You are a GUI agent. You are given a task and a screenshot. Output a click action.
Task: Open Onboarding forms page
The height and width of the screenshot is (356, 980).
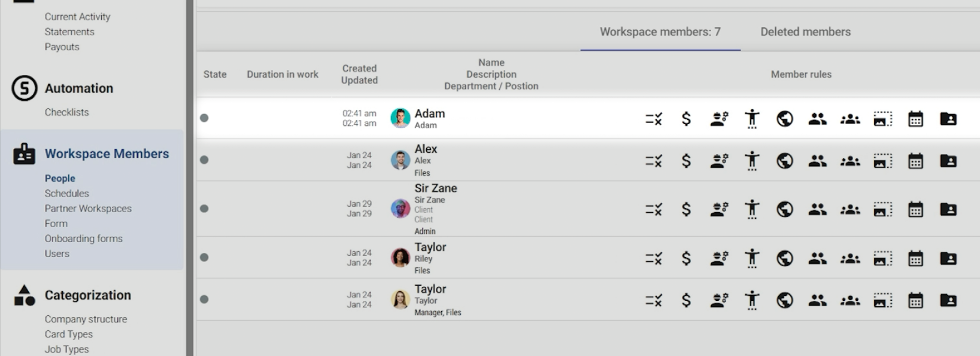[83, 239]
